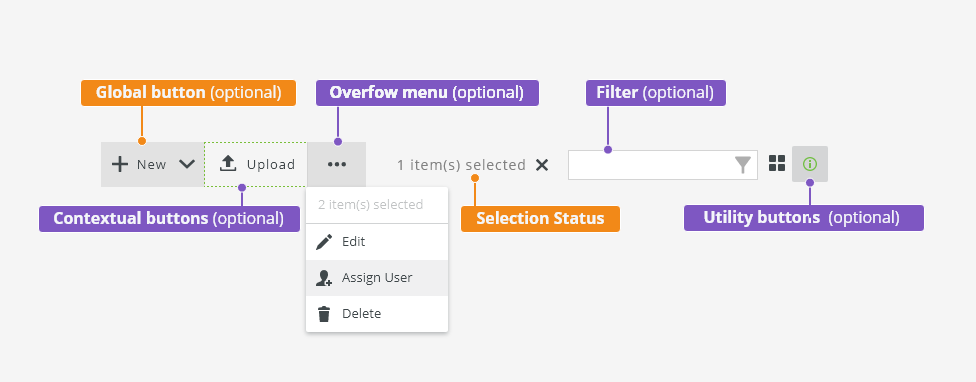The image size is (976, 382).
Task: Select Edit from the overflow menu
Action: click(x=377, y=241)
